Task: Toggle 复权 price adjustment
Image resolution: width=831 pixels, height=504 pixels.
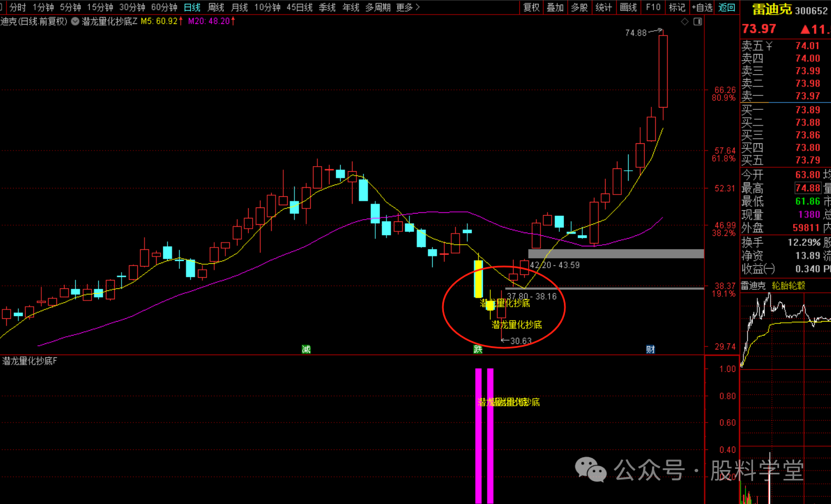Action: coord(532,7)
